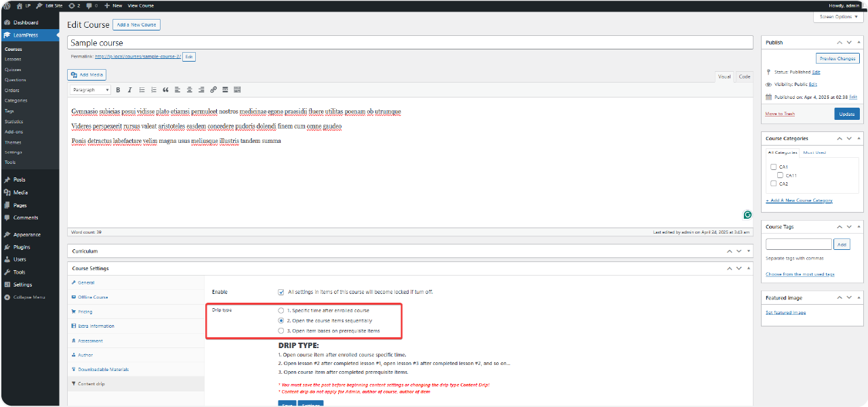
Task: Select 'Open item bases on prerequisite items' option
Action: click(281, 330)
